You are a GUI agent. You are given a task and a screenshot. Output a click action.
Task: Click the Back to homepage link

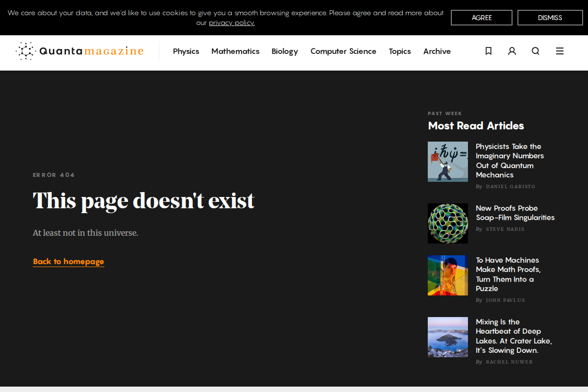click(69, 262)
